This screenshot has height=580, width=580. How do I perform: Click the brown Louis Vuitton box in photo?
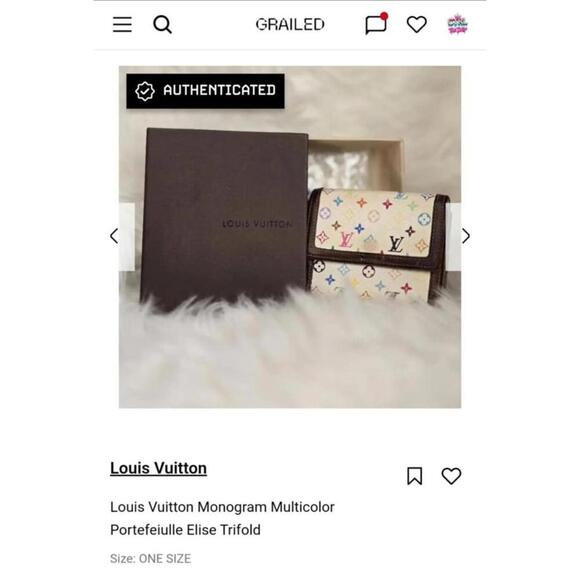223,218
